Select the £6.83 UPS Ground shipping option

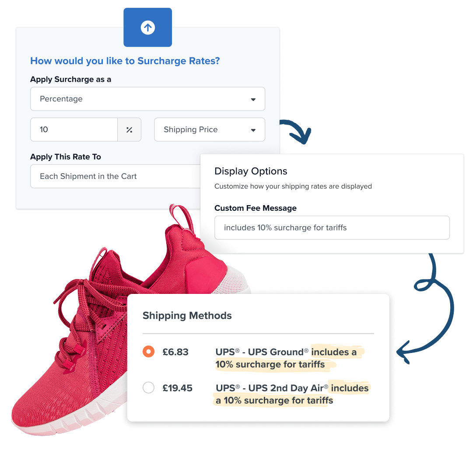[x=148, y=351]
